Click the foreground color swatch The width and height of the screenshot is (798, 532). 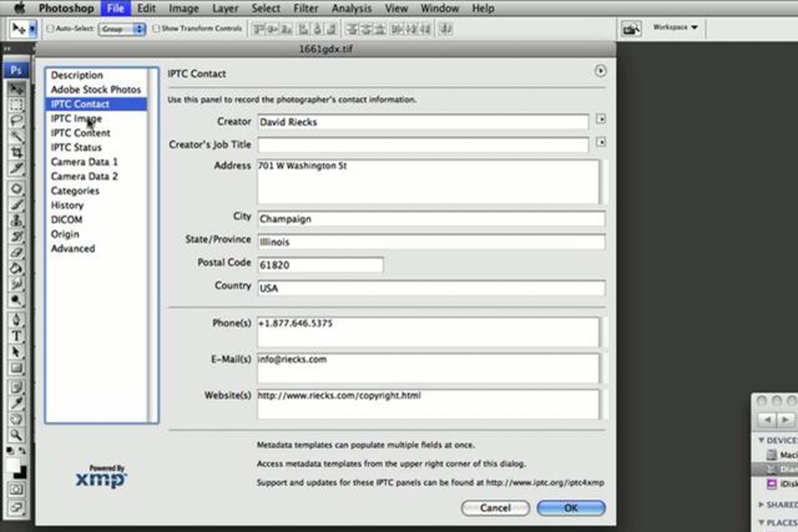tap(13, 465)
